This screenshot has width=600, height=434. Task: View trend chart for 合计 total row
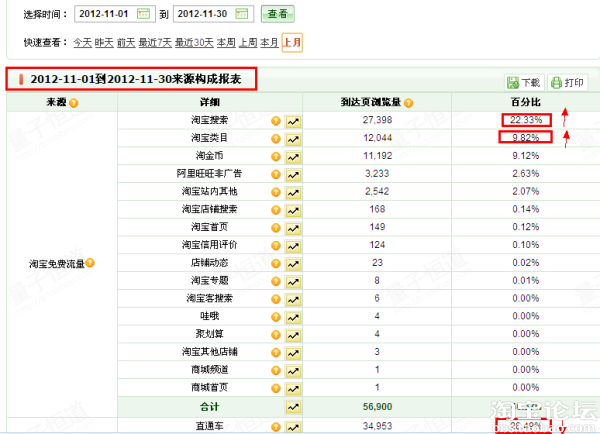[293, 407]
